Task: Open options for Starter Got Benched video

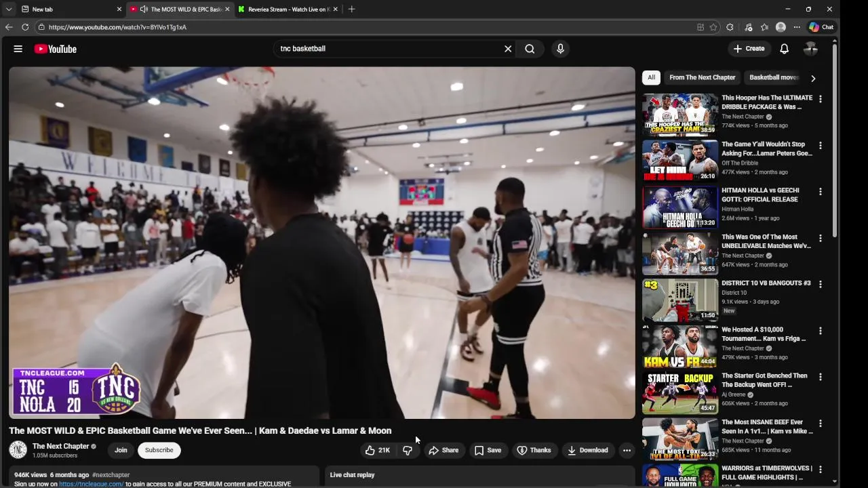Action: tap(820, 377)
